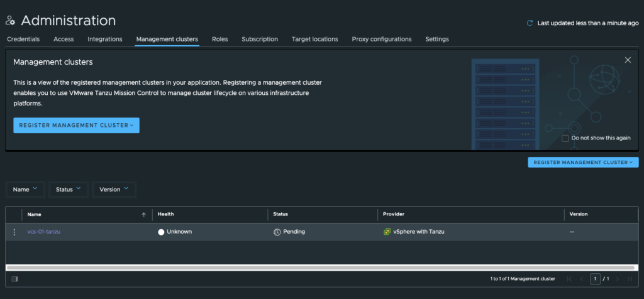The height and width of the screenshot is (299, 644).
Task: Expand the Version filter dropdown
Action: (114, 190)
